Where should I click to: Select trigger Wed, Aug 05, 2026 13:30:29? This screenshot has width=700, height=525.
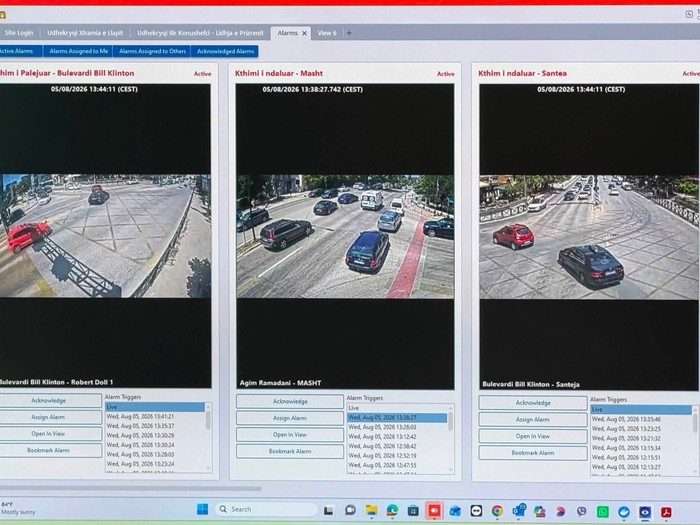(x=155, y=435)
